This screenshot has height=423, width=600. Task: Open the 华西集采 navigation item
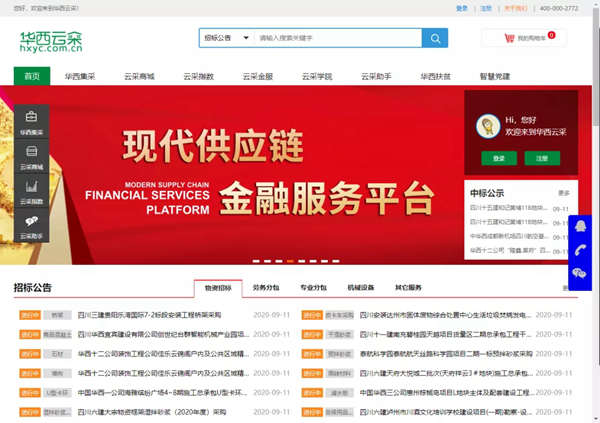(80, 76)
